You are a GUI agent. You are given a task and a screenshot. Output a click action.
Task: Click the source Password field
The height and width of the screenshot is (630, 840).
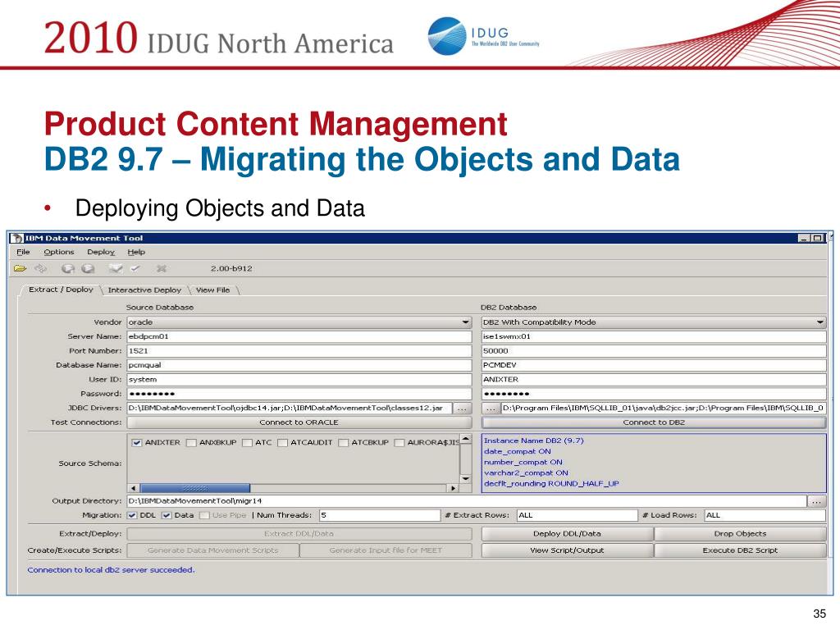(299, 394)
